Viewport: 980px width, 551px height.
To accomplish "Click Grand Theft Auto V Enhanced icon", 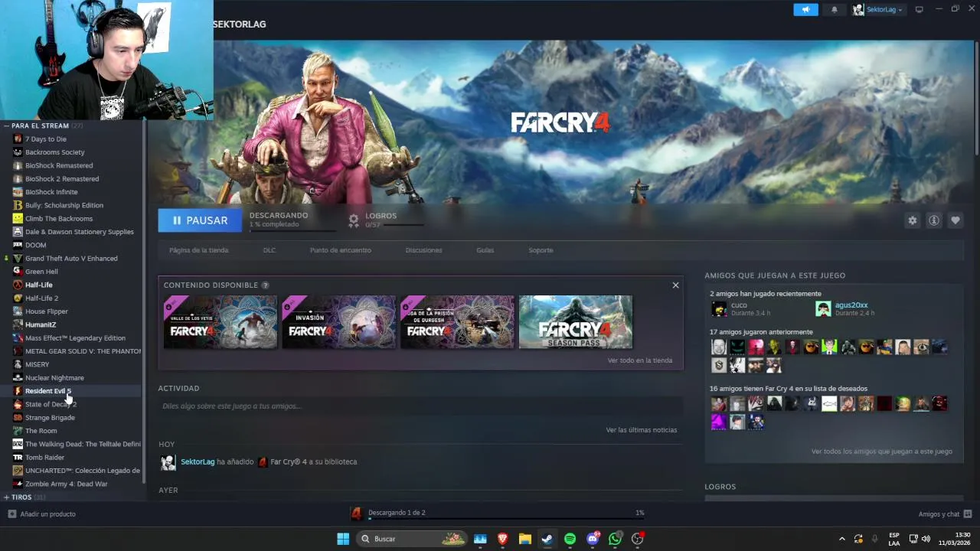I will 18,259.
